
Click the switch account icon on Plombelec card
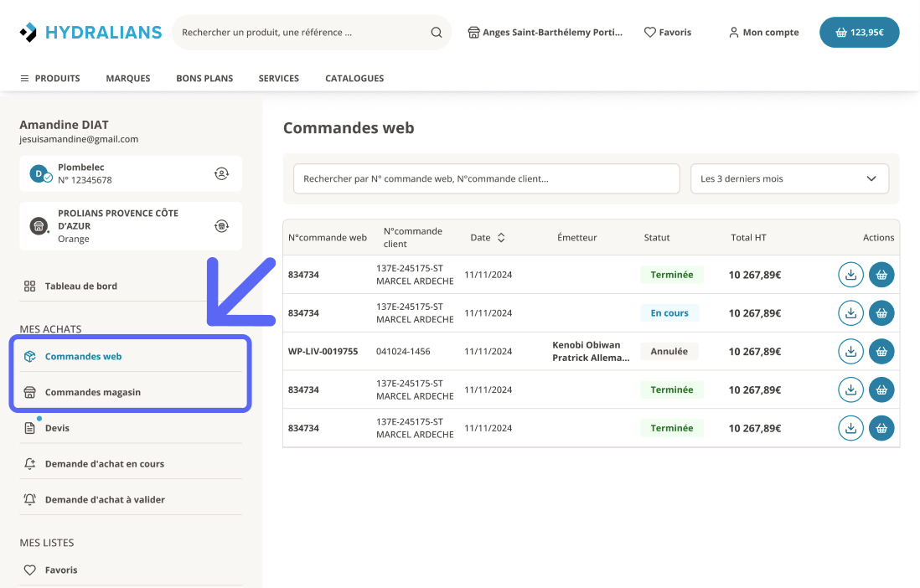pos(221,173)
